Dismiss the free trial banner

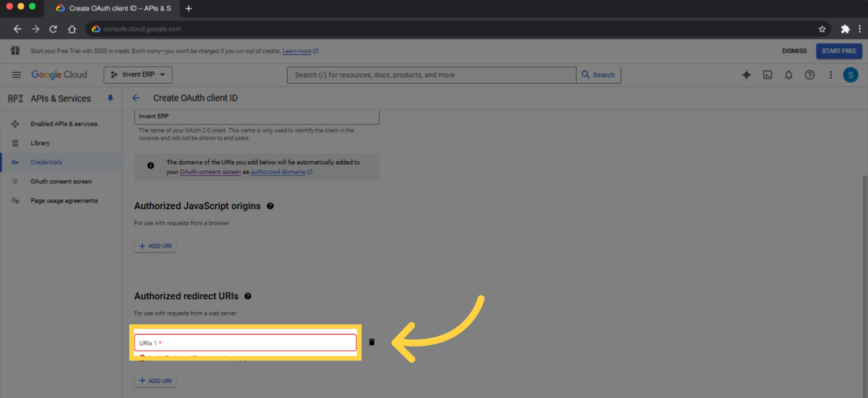(794, 51)
